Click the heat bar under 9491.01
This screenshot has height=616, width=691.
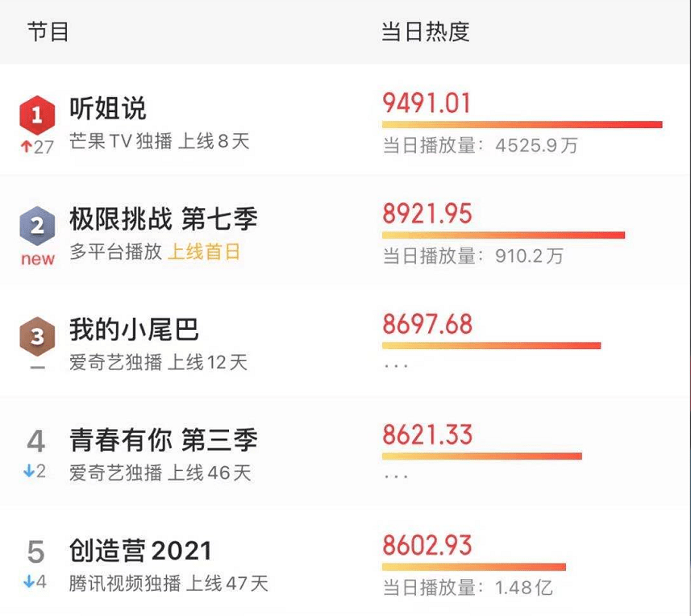pos(522,125)
